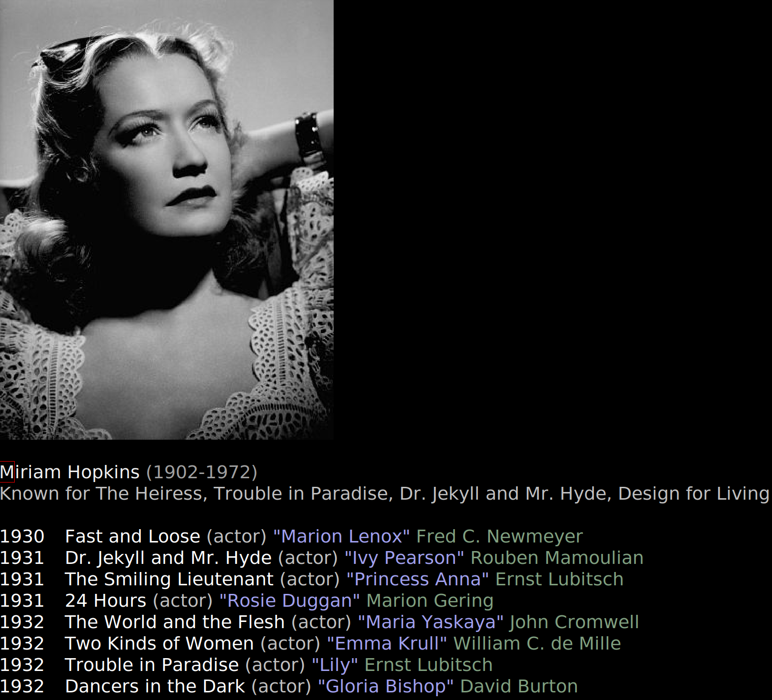Open the film Fast and Loose
Screen dimensions: 772x700
click(132, 536)
